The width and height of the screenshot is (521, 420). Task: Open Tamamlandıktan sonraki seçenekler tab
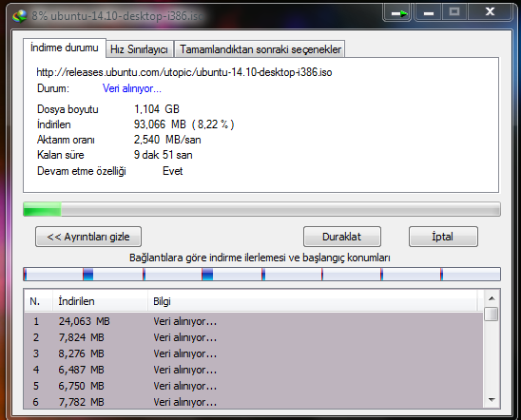260,49
